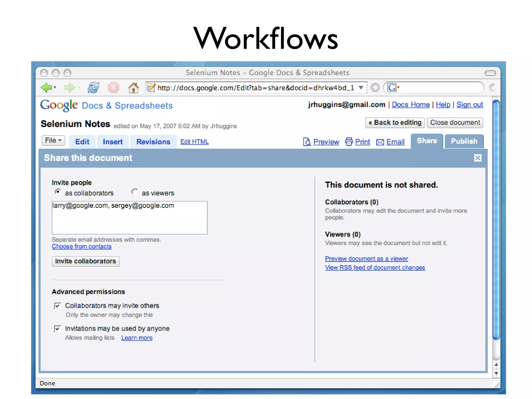Click the toolbar pill button in title bar
This screenshot has width=532, height=399.
coord(490,73)
